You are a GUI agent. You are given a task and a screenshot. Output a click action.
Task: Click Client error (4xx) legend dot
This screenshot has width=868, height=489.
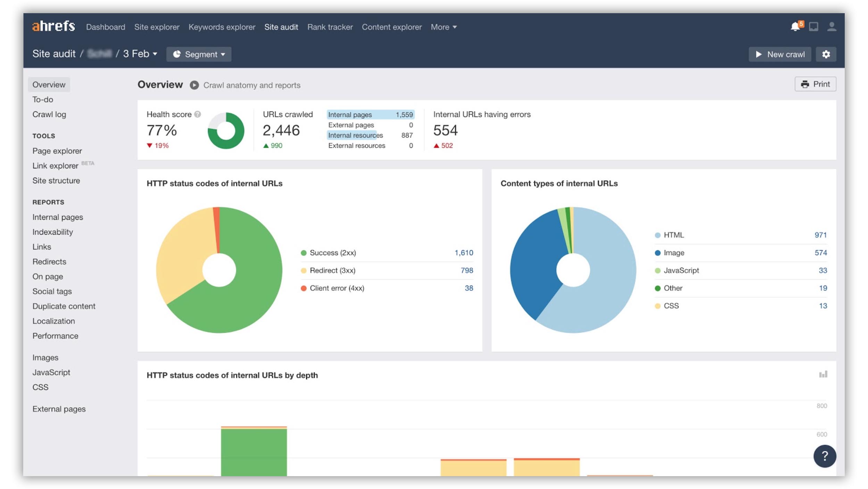303,288
